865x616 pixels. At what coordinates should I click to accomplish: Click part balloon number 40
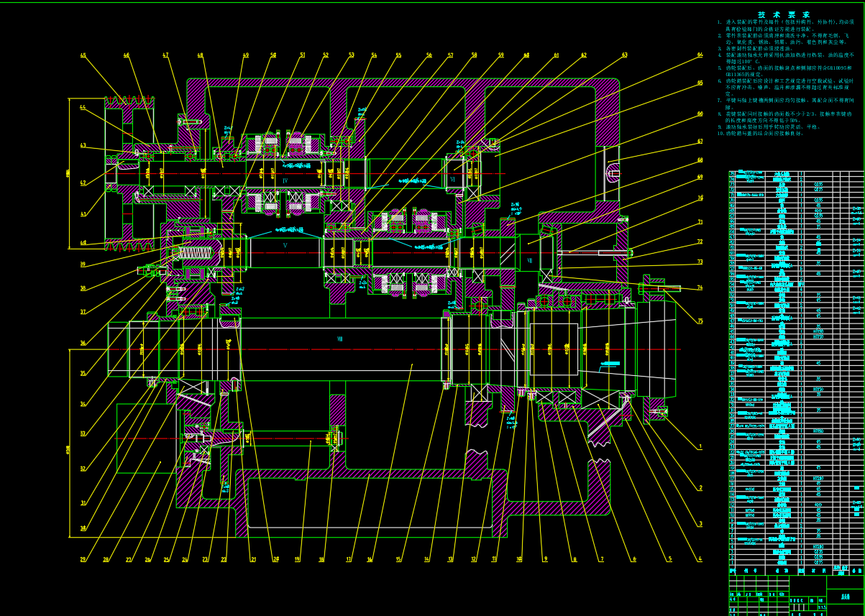click(83, 243)
